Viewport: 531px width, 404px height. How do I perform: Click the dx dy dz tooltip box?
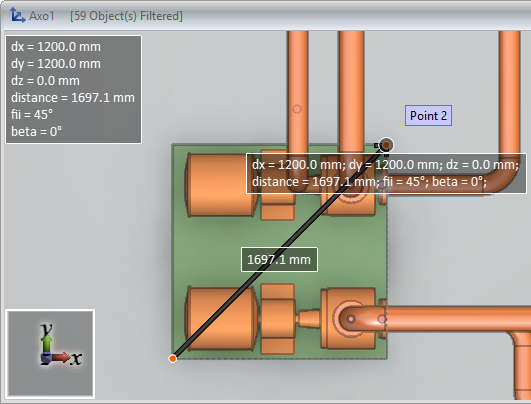(386, 173)
